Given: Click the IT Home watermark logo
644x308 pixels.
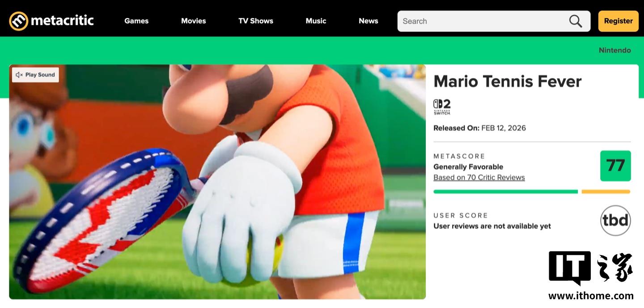Looking at the screenshot, I should click(591, 275).
